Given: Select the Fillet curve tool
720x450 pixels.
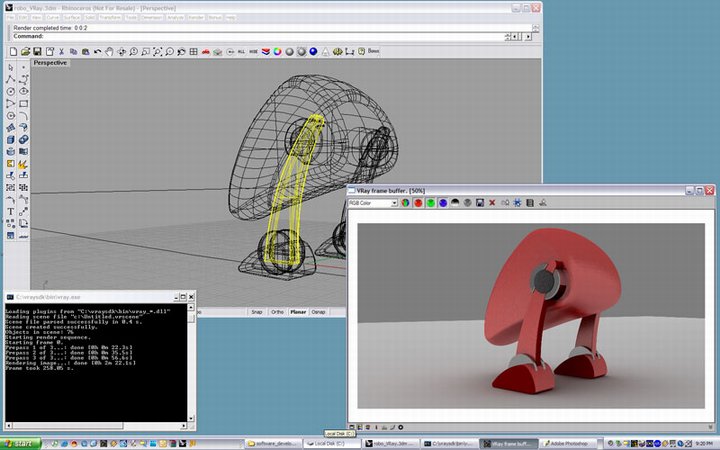Looking at the screenshot, I should 23,116.
